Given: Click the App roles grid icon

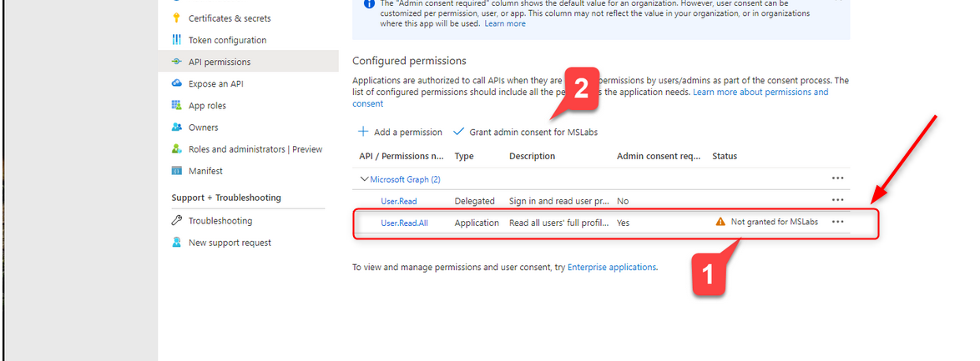Looking at the screenshot, I should tap(176, 106).
